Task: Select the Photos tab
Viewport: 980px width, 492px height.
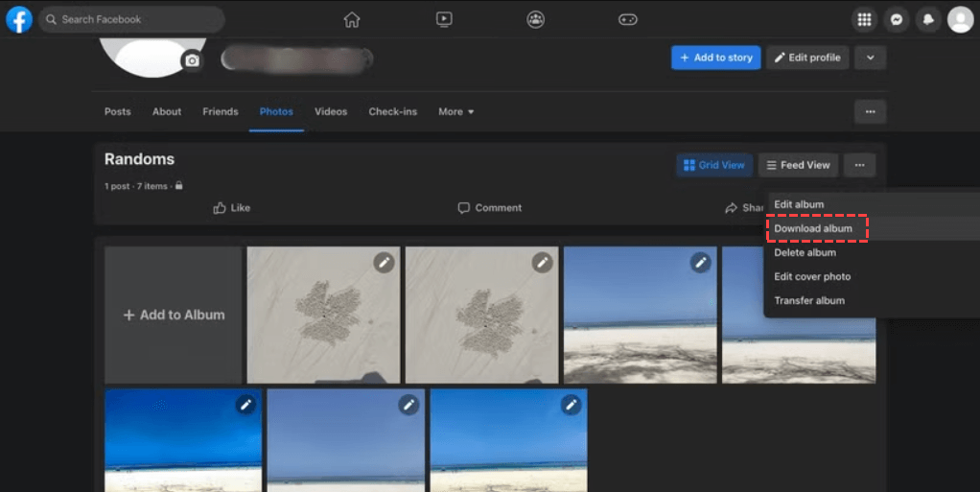Action: coord(276,111)
